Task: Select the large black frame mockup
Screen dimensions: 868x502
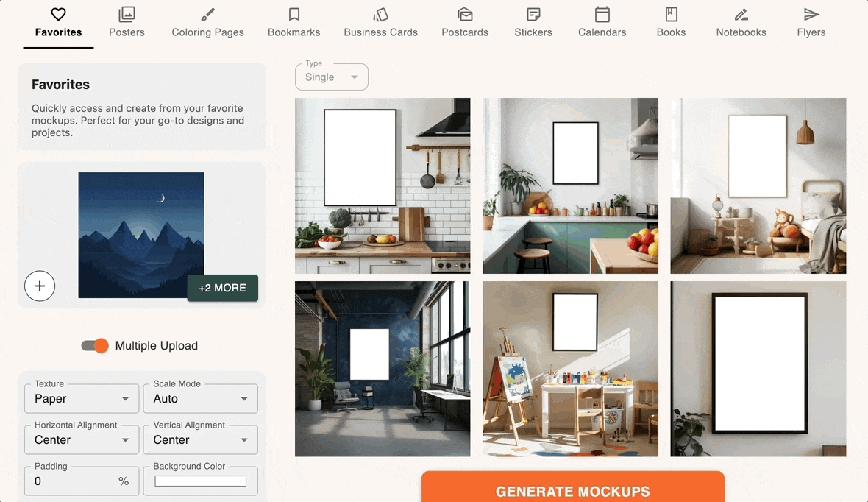Action: tap(758, 369)
